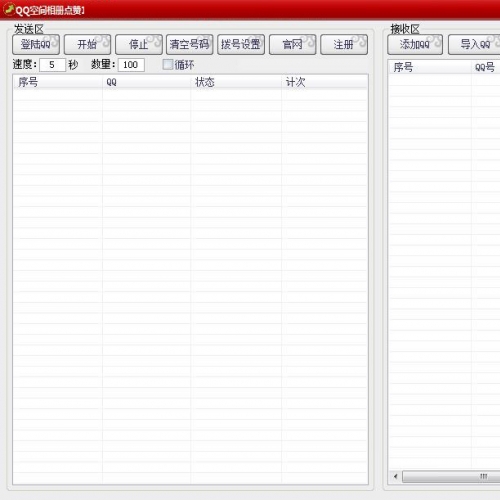Import accounts via 导入QQ button
The image size is (500, 500).
click(x=475, y=44)
